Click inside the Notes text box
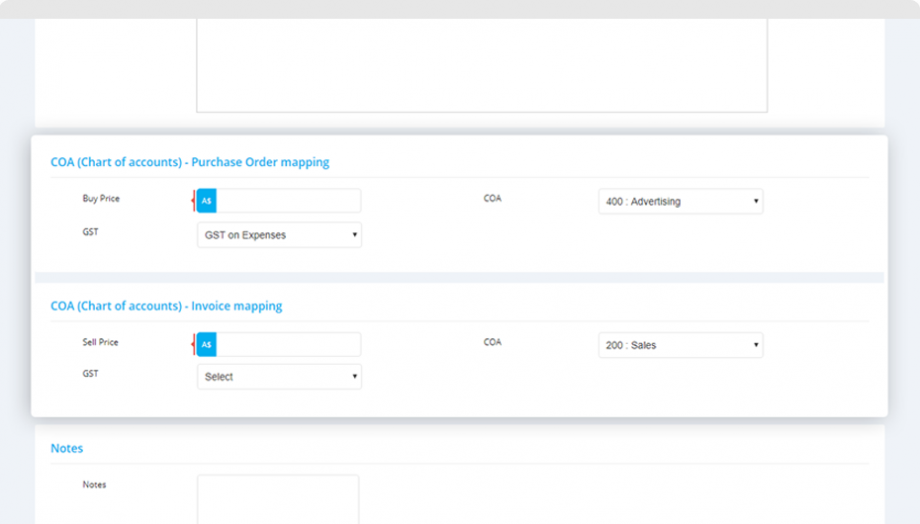The height and width of the screenshot is (524, 920). point(278,499)
